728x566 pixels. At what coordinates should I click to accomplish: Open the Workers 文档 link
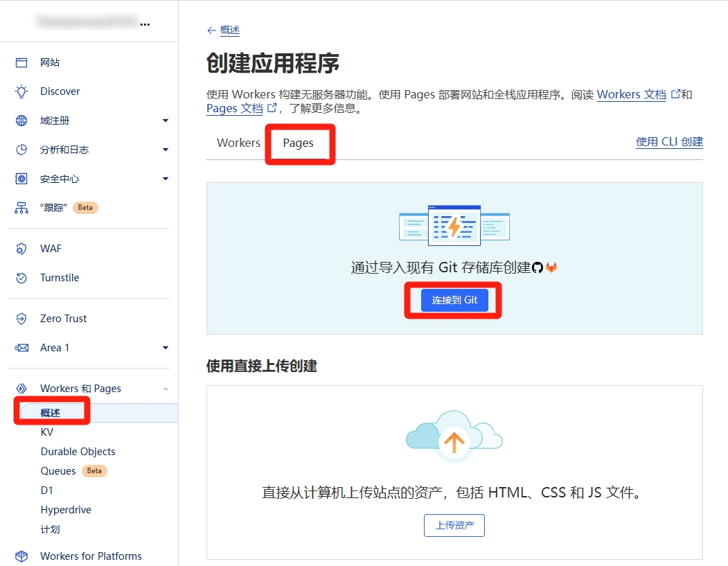point(631,94)
